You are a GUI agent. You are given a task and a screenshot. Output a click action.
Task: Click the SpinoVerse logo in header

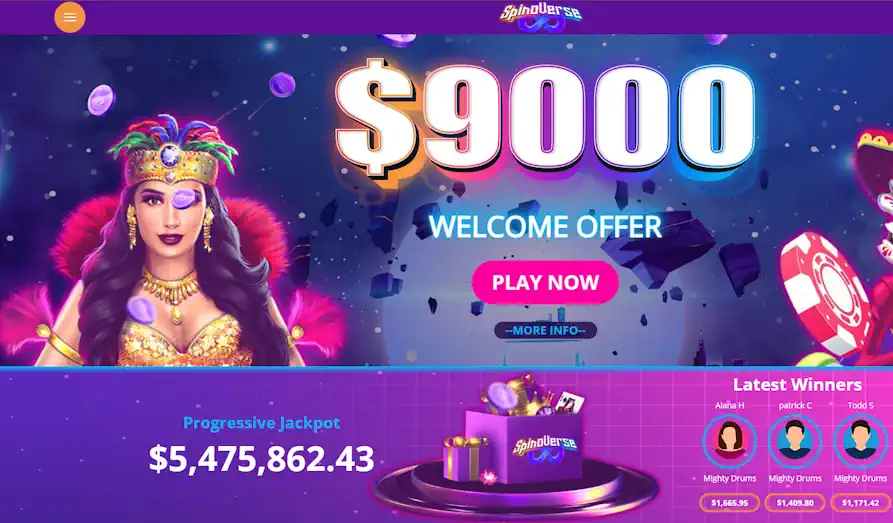541,17
